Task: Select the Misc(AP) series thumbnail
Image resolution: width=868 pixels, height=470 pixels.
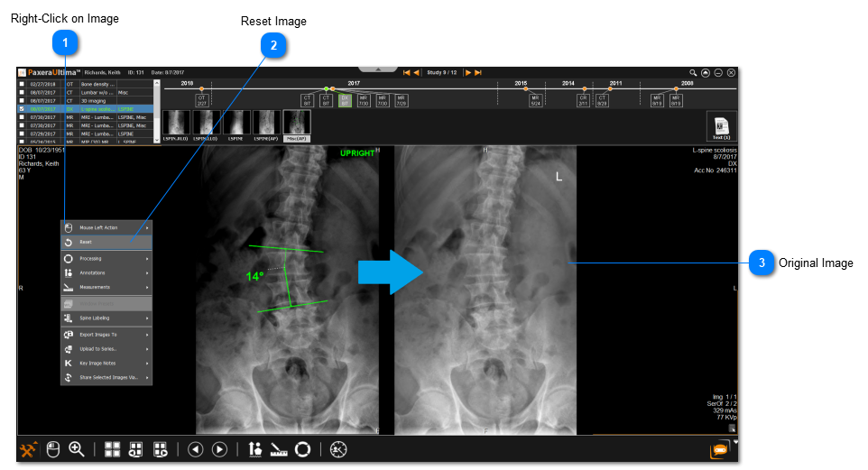Action: point(296,125)
